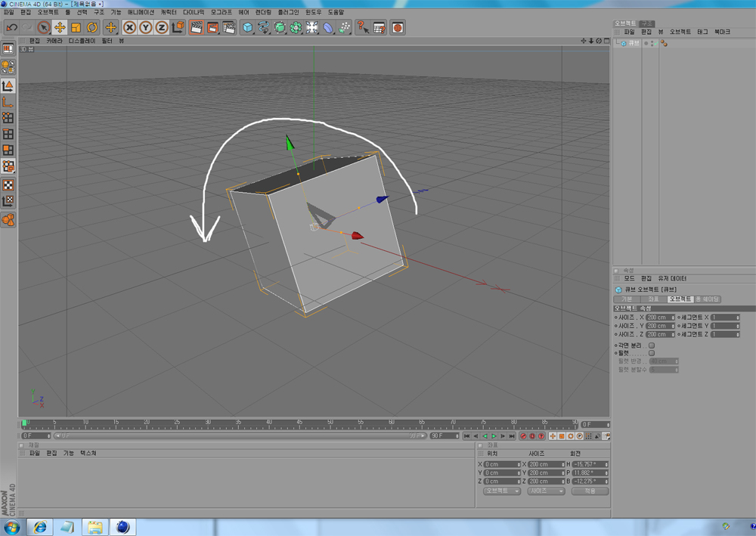Open the viewport 디스플레이 menu

point(82,41)
